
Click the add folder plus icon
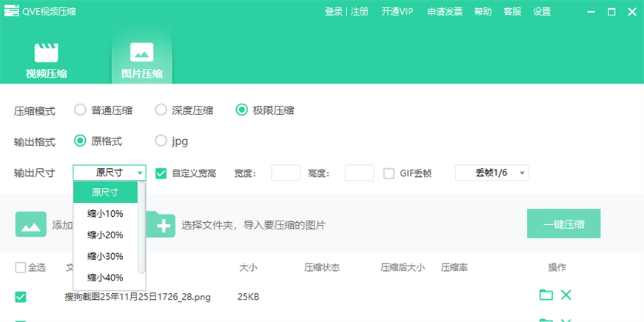click(160, 224)
